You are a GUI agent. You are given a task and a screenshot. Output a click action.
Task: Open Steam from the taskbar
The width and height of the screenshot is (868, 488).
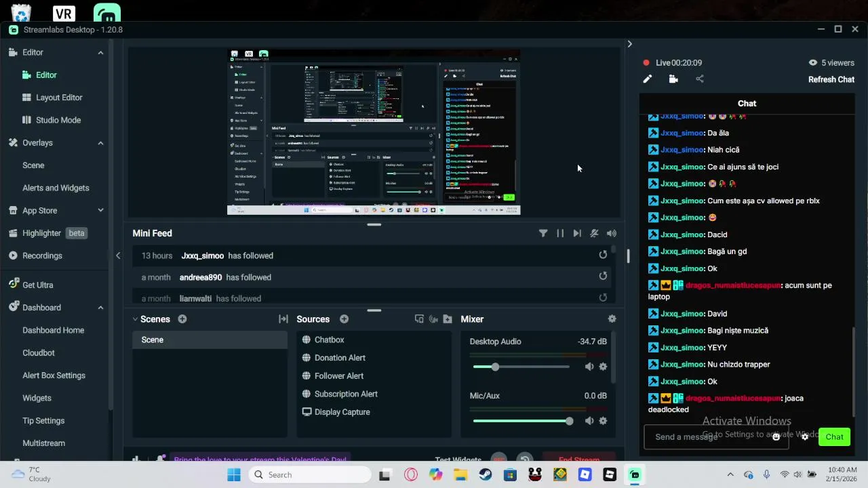click(x=486, y=475)
